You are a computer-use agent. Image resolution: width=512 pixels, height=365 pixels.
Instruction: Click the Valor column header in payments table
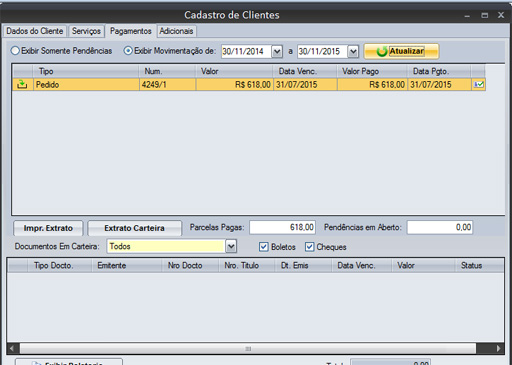(234, 71)
